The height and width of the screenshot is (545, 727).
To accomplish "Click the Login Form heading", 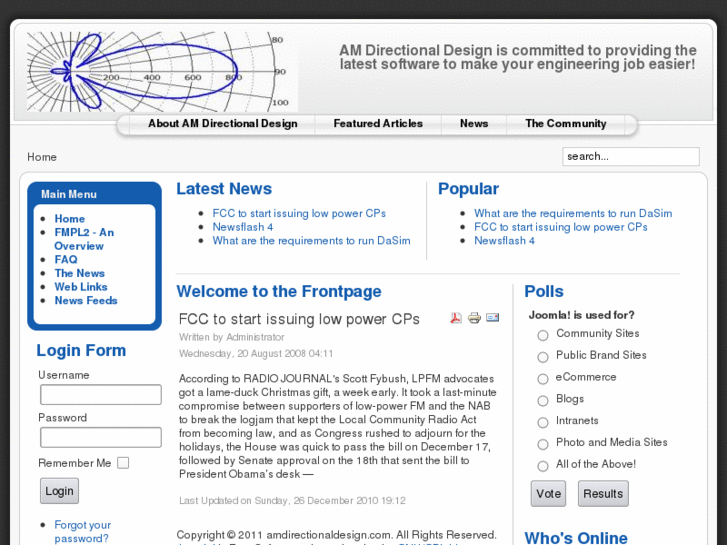I will 81,350.
